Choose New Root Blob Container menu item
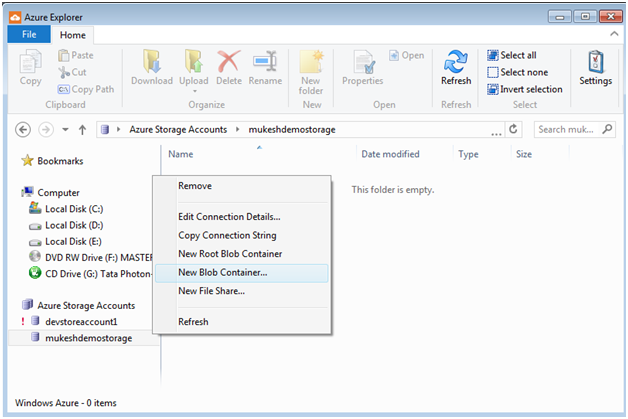The image size is (628, 419). pyautogui.click(x=242, y=254)
